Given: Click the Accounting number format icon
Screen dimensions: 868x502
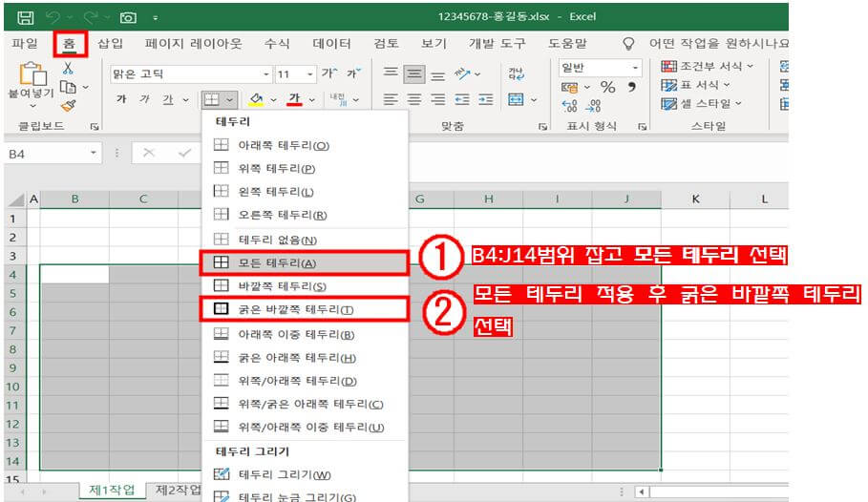Looking at the screenshot, I should click(570, 88).
